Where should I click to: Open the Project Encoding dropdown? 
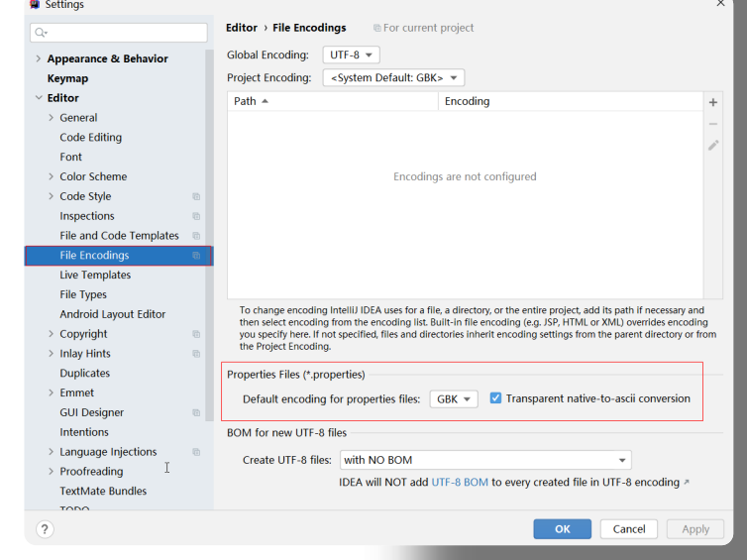click(393, 77)
